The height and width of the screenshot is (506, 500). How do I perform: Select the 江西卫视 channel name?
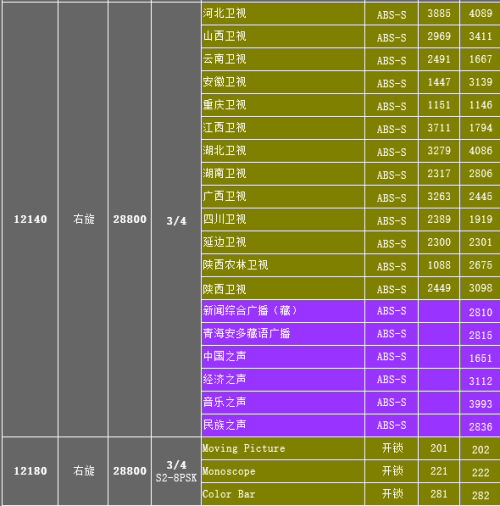click(x=224, y=128)
